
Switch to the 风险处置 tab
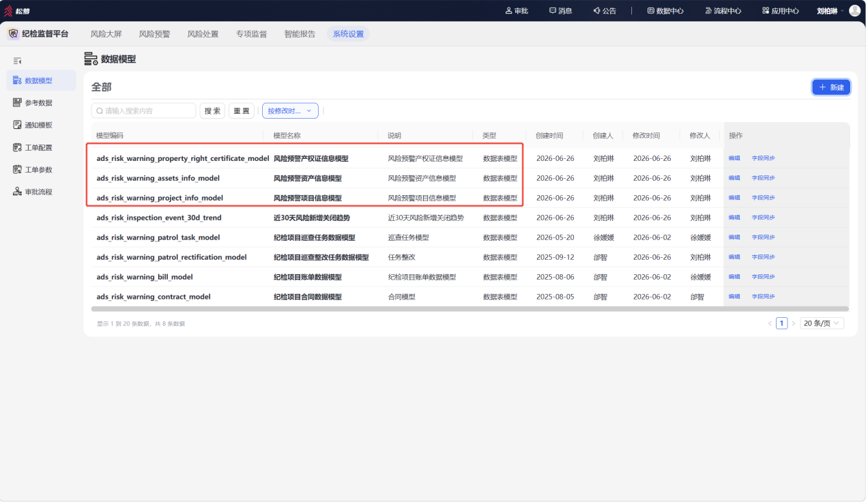(203, 33)
